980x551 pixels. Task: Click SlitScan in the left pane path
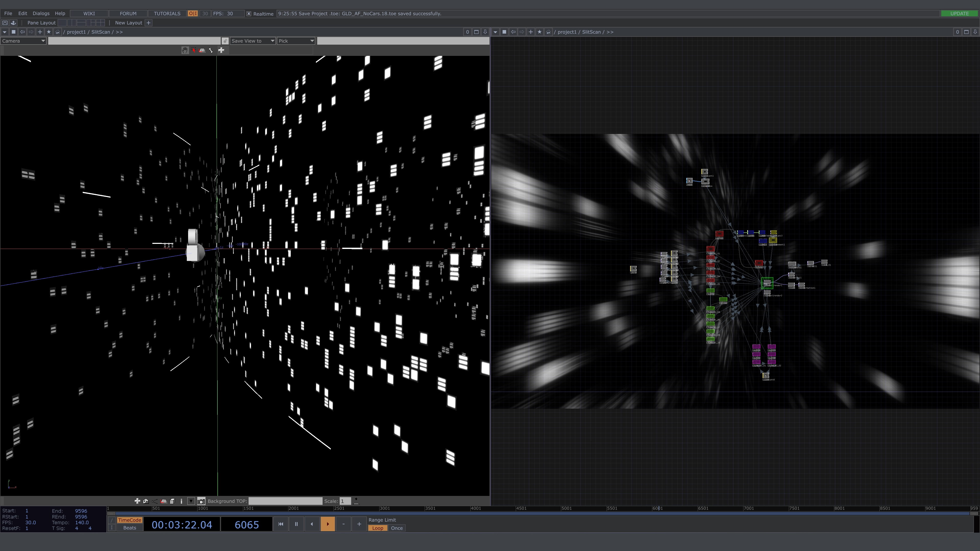pos(101,32)
